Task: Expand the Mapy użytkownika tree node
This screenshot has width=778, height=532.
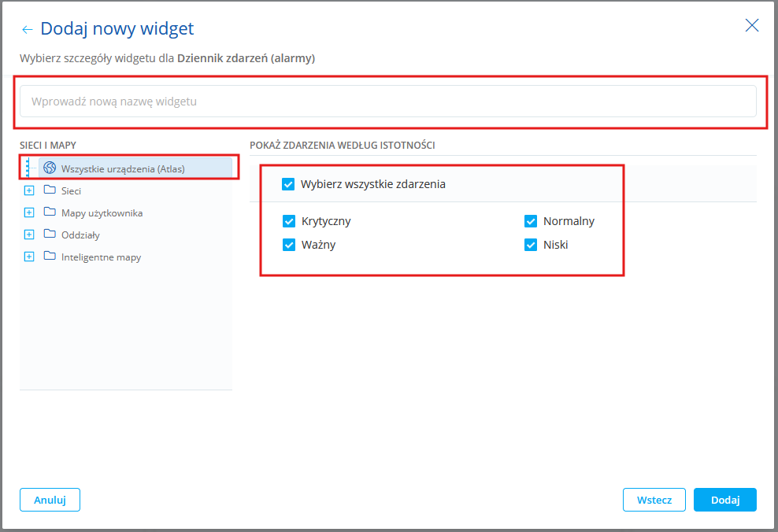Action: click(29, 212)
